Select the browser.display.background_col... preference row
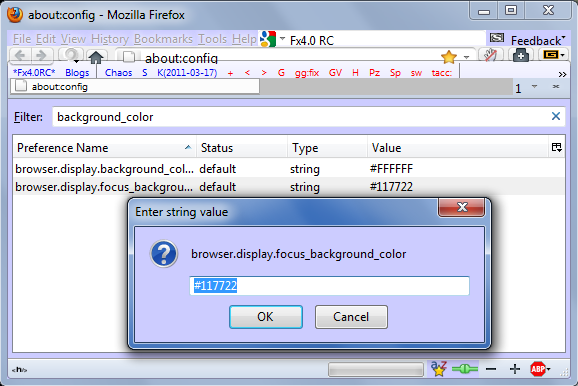The image size is (578, 386). click(289, 169)
